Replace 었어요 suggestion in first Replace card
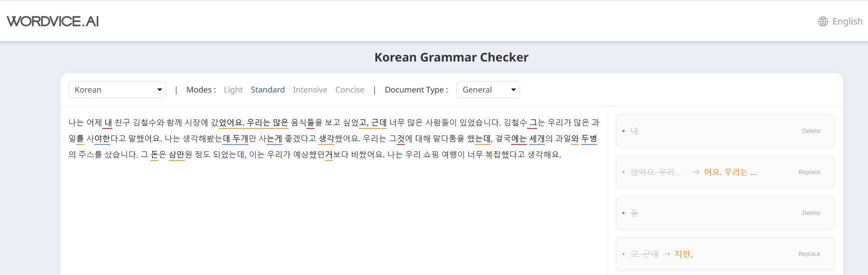The width and height of the screenshot is (868, 275). click(x=809, y=172)
